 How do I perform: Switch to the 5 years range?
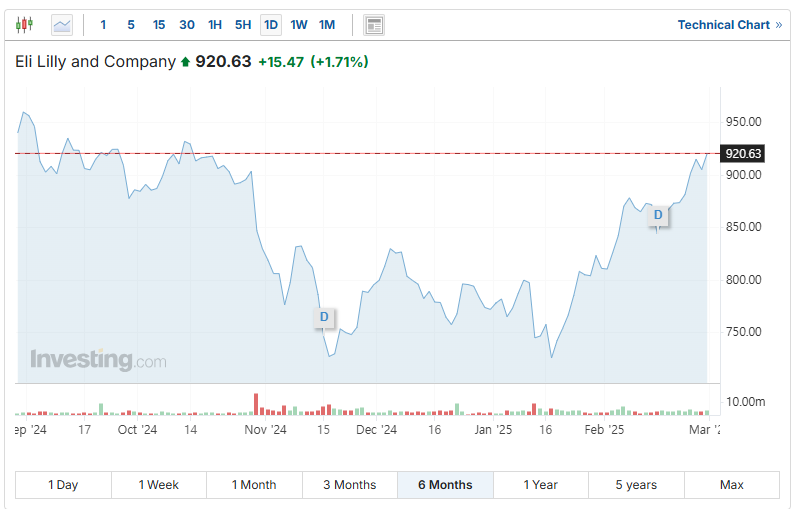(x=636, y=485)
